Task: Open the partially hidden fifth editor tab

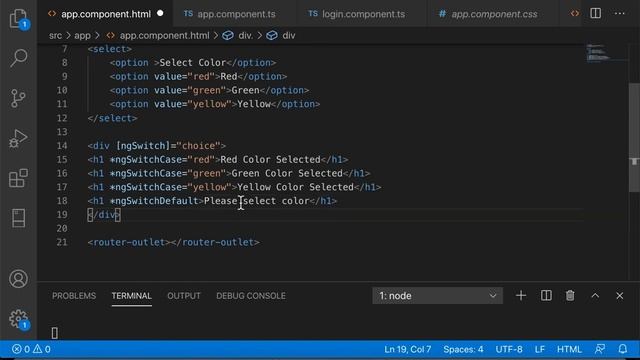Action: pyautogui.click(x=575, y=14)
